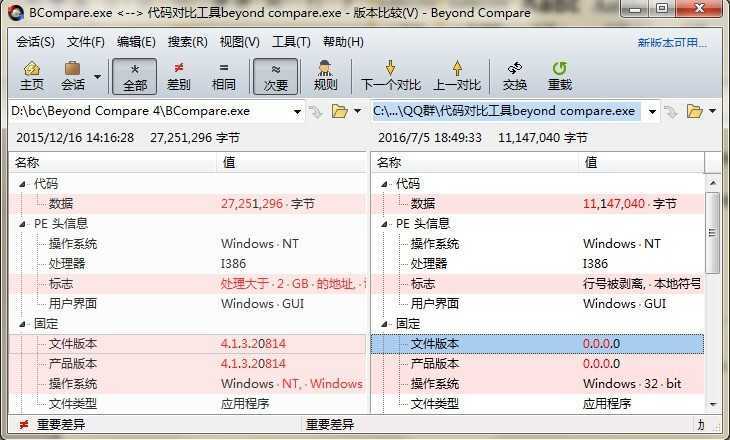The height and width of the screenshot is (440, 730).
Task: Click the left 名称 column header
Action: (x=113, y=162)
